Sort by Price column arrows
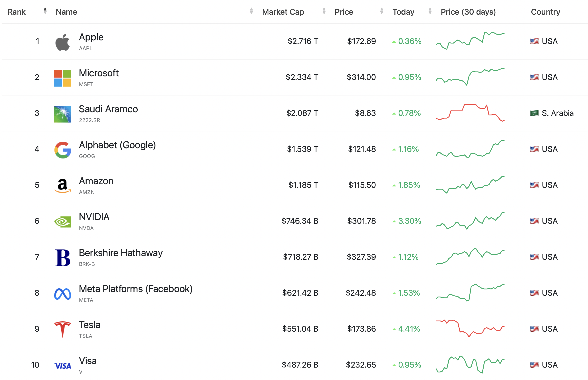Image resolution: width=588 pixels, height=380 pixels. (382, 11)
